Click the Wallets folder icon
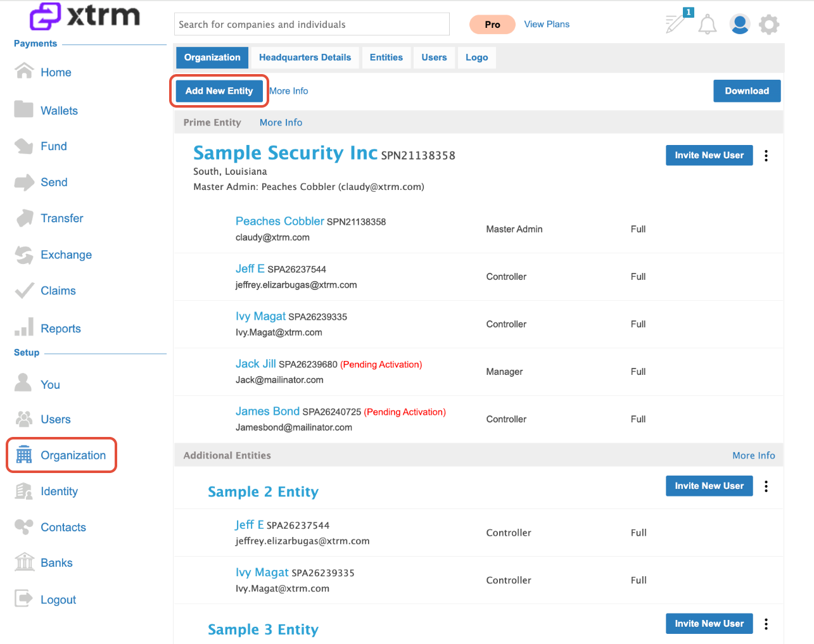Screen dimensions: 814x644 [x=24, y=109]
